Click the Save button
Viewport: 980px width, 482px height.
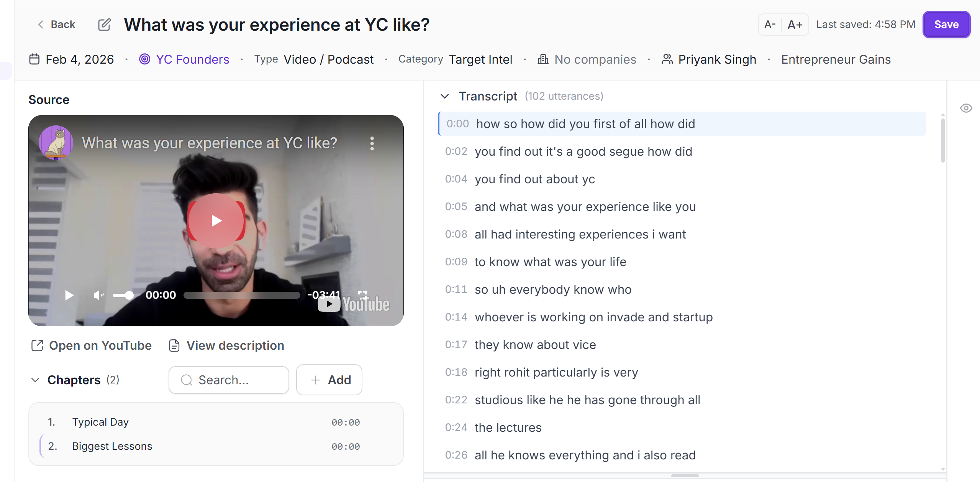(x=946, y=24)
